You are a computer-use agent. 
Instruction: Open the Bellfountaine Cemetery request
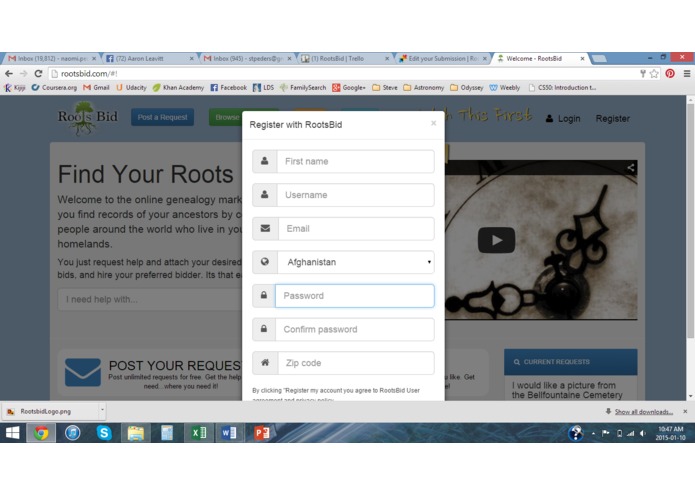point(567,390)
